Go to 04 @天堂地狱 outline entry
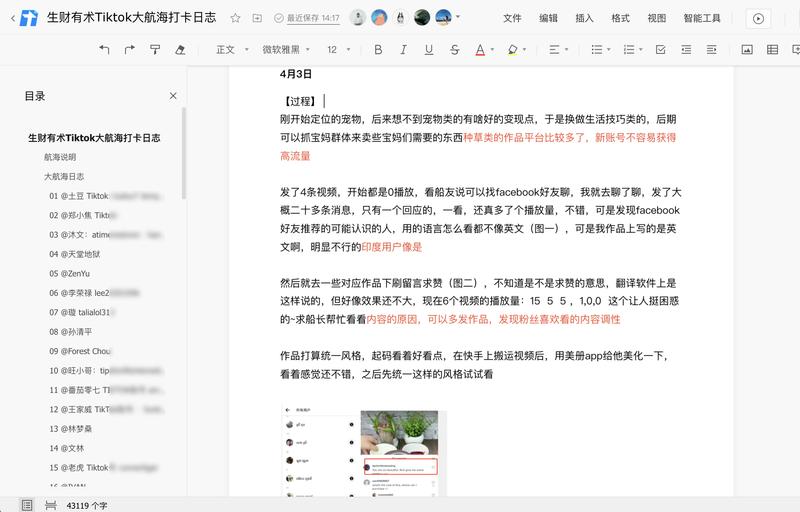Viewport: 800px width, 512px height. pyautogui.click(x=75, y=254)
